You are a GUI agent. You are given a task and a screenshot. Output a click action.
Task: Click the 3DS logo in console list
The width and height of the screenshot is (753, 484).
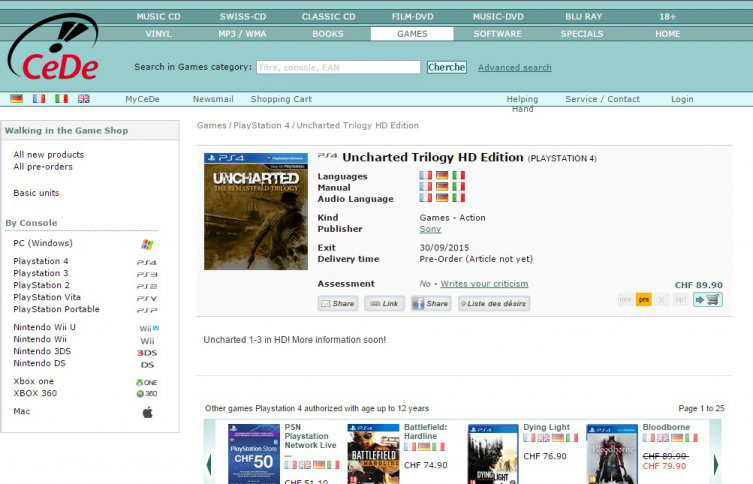pos(147,352)
